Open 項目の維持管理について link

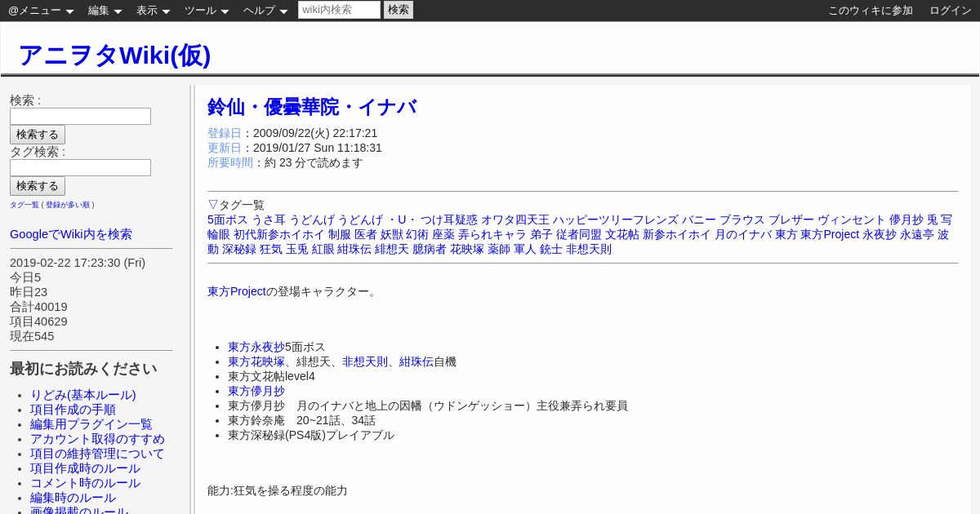pyautogui.click(x=97, y=454)
